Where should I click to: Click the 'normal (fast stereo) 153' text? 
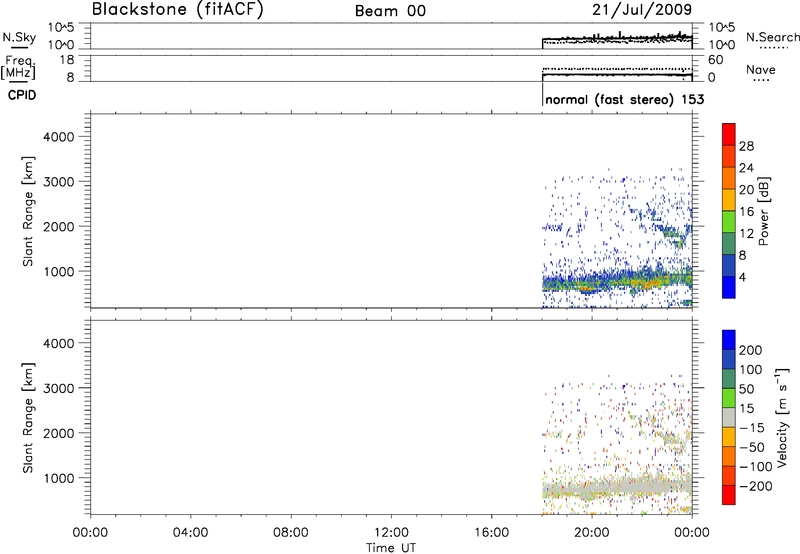624,99
